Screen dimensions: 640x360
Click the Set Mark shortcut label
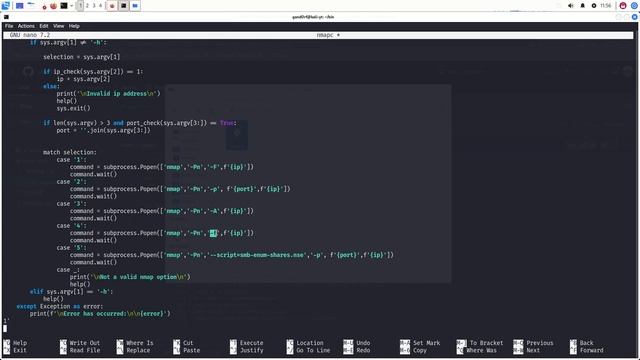pyautogui.click(x=427, y=343)
